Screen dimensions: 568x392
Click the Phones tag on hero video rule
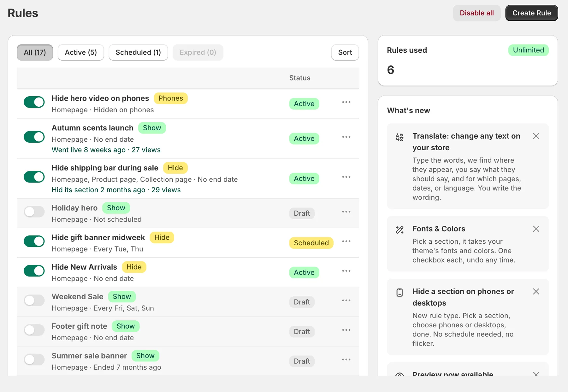[x=171, y=98]
